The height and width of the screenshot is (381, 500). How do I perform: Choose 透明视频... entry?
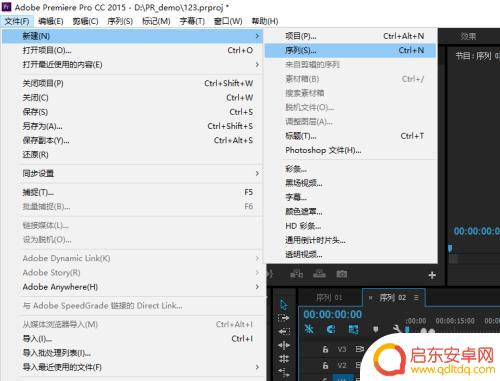(x=350, y=255)
